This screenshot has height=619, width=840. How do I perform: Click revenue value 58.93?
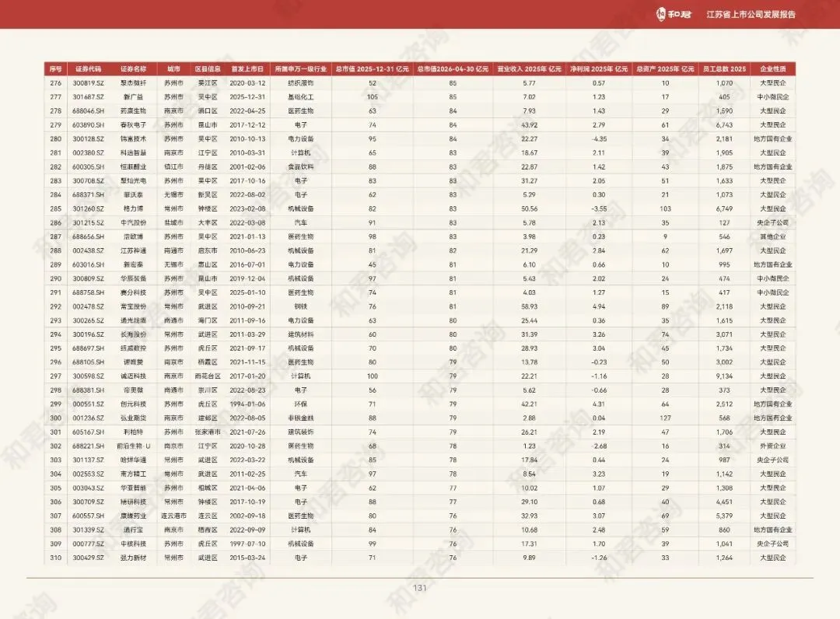[x=530, y=306]
